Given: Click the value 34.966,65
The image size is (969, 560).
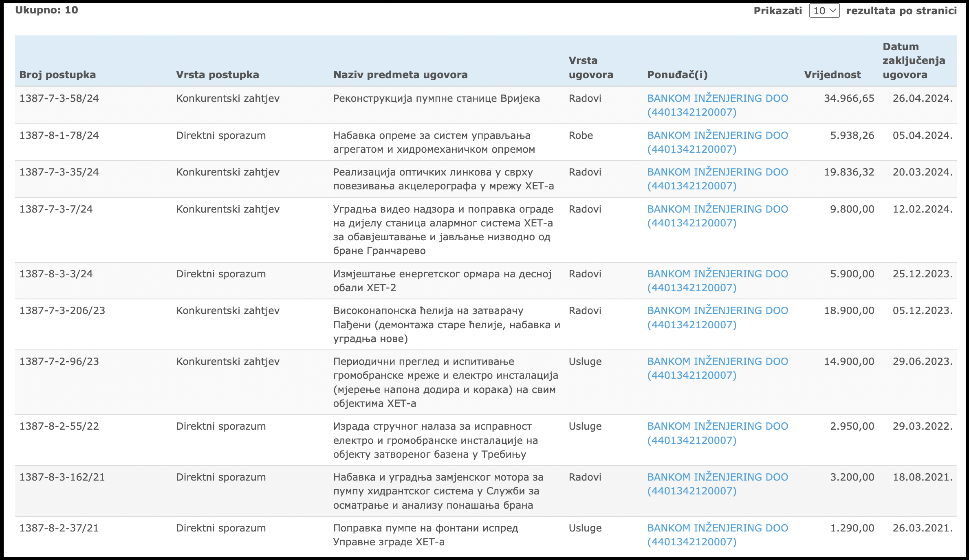Looking at the screenshot, I should 849,99.
